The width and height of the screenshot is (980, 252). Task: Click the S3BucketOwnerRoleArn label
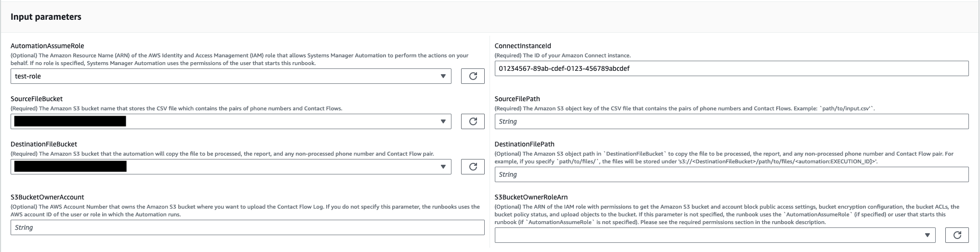pyautogui.click(x=531, y=197)
